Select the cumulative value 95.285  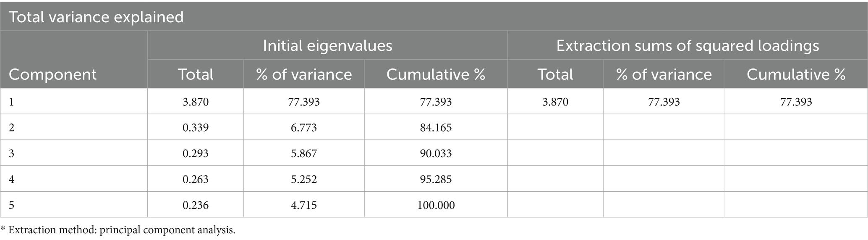click(x=436, y=179)
